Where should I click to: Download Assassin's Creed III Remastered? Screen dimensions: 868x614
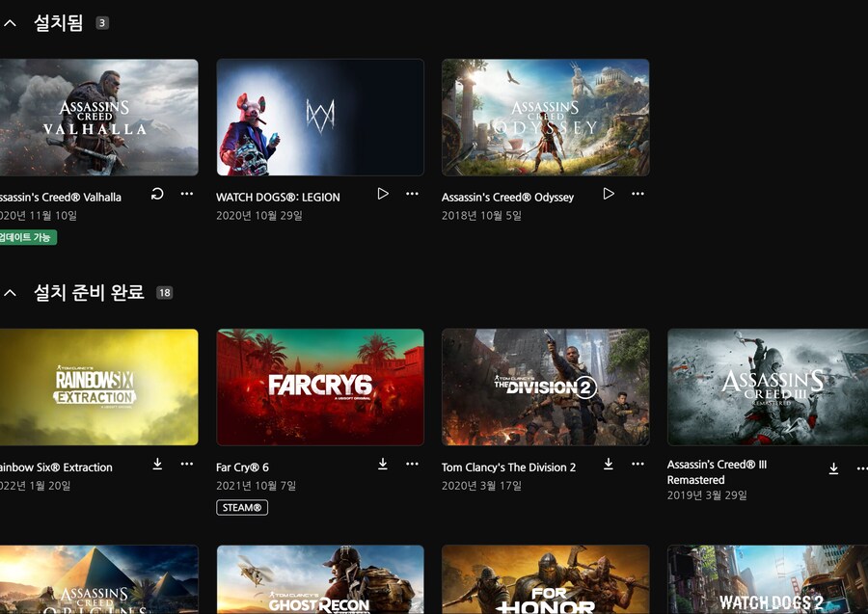833,469
